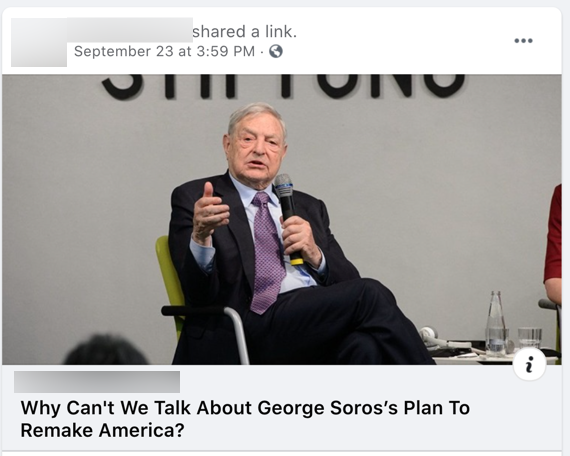Click the "Remake America?" line of the headline
Viewport: 570px width, 456px height.
(103, 431)
